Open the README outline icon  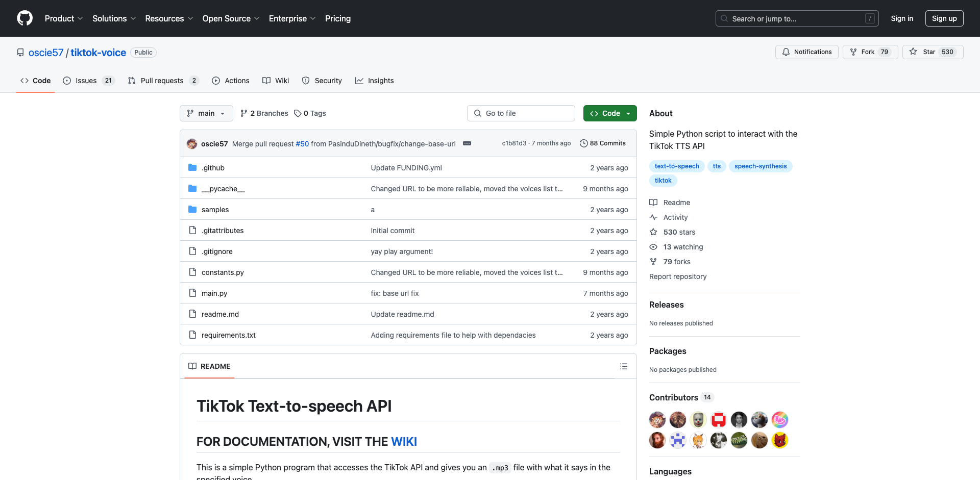624,366
